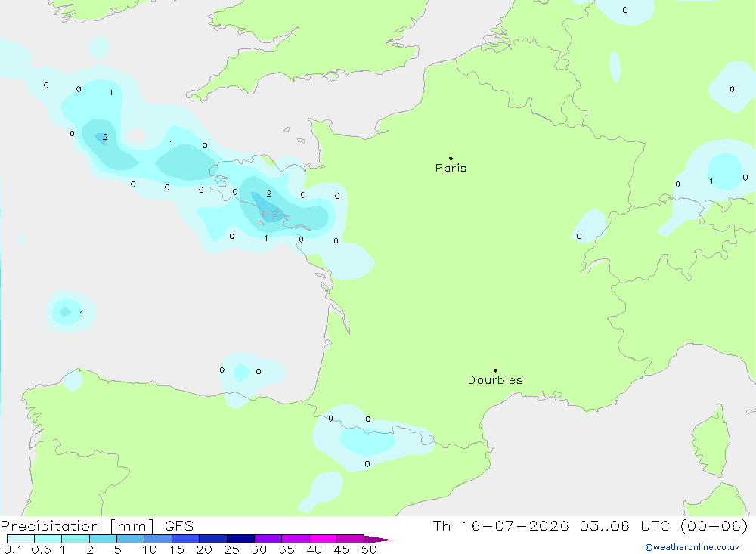Select the Paris location dot marker

[451, 158]
